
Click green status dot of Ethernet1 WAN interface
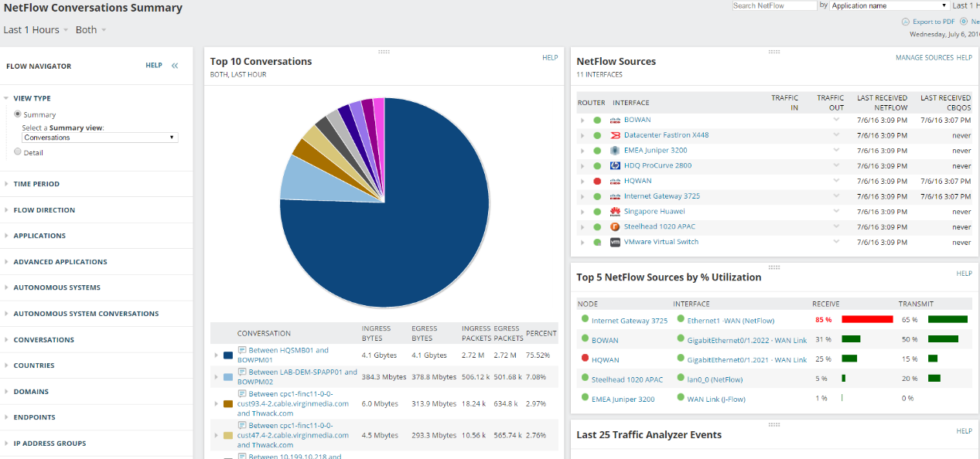click(x=680, y=318)
